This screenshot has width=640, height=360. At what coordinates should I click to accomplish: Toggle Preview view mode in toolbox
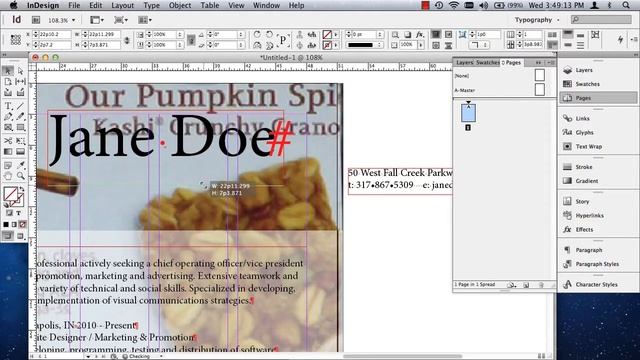pyautogui.click(x=21, y=236)
